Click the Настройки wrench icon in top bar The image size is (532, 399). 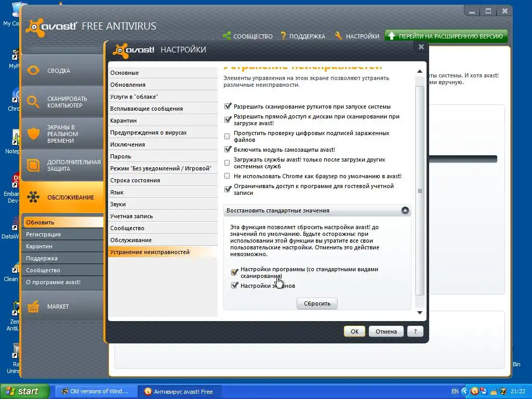point(338,36)
